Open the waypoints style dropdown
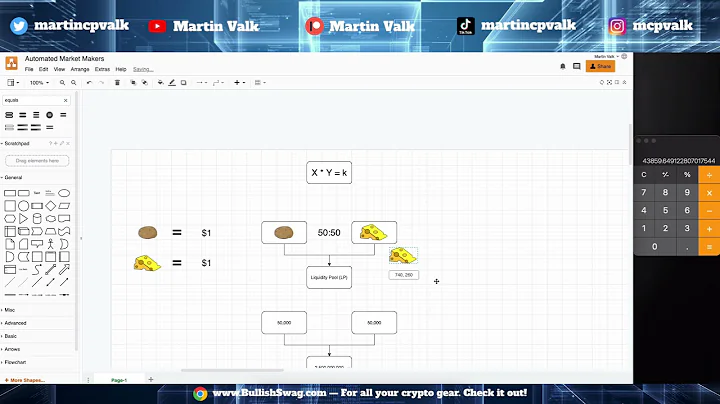 218,83
